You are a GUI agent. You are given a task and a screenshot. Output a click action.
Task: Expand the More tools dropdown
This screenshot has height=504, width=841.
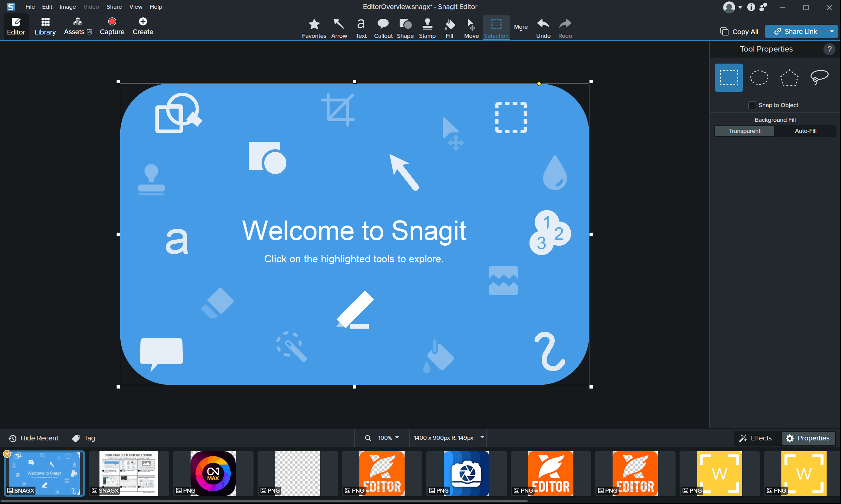pyautogui.click(x=520, y=27)
